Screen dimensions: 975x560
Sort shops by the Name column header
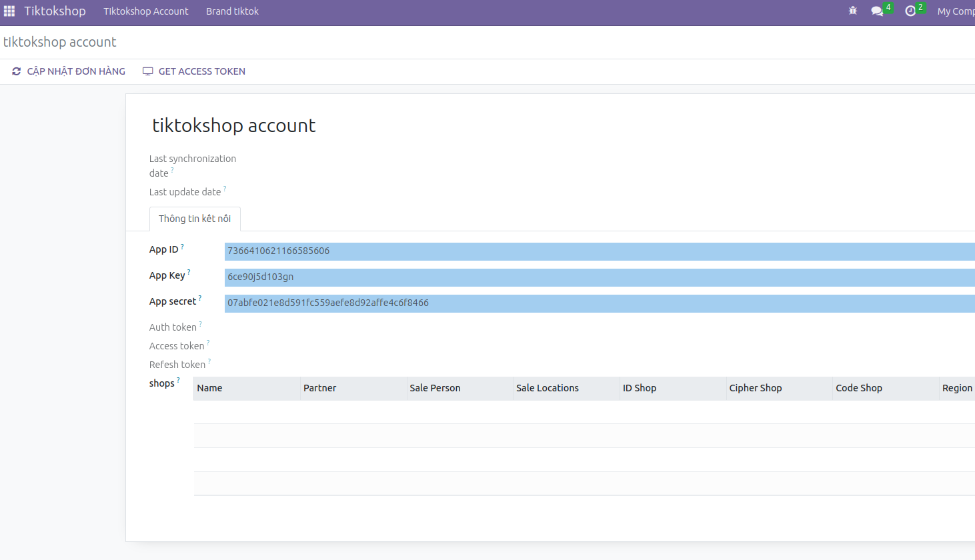[x=210, y=388]
